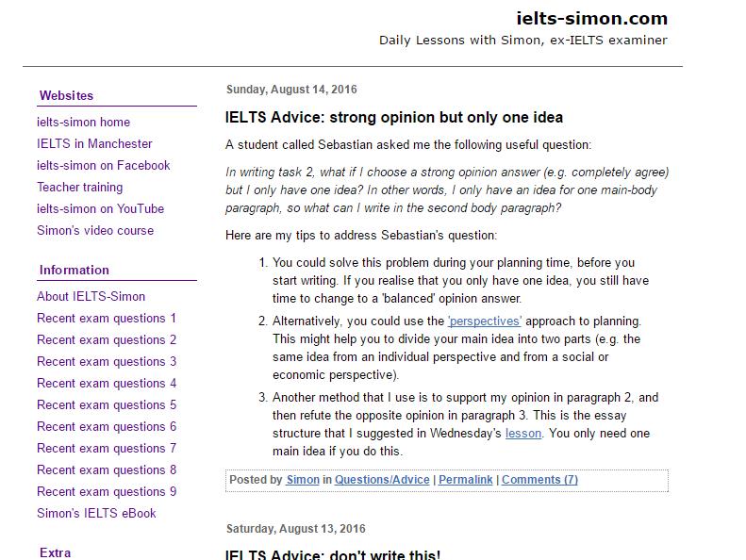Follow the 'lesson' link in tip three

point(523,434)
